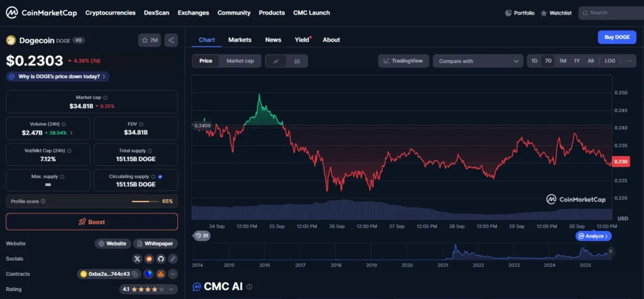Screen dimensions: 644x299
Task: Expand the Rating 4.1 stars dropdown
Action: click(x=172, y=290)
